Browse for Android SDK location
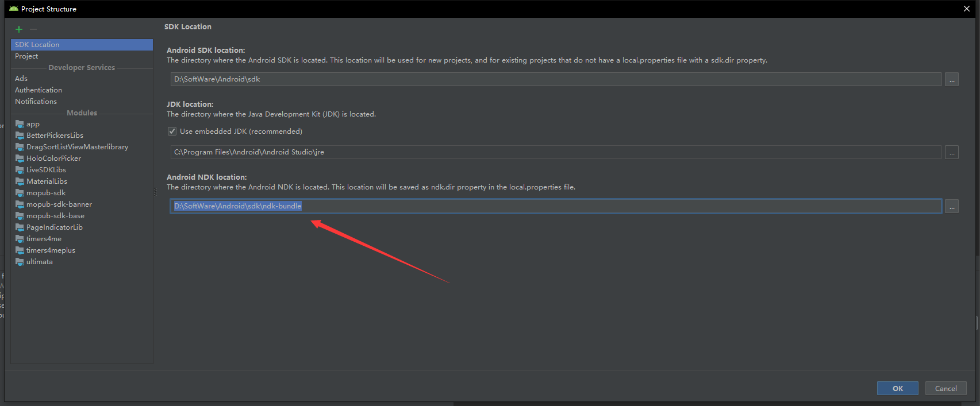Image resolution: width=980 pixels, height=406 pixels. 952,80
